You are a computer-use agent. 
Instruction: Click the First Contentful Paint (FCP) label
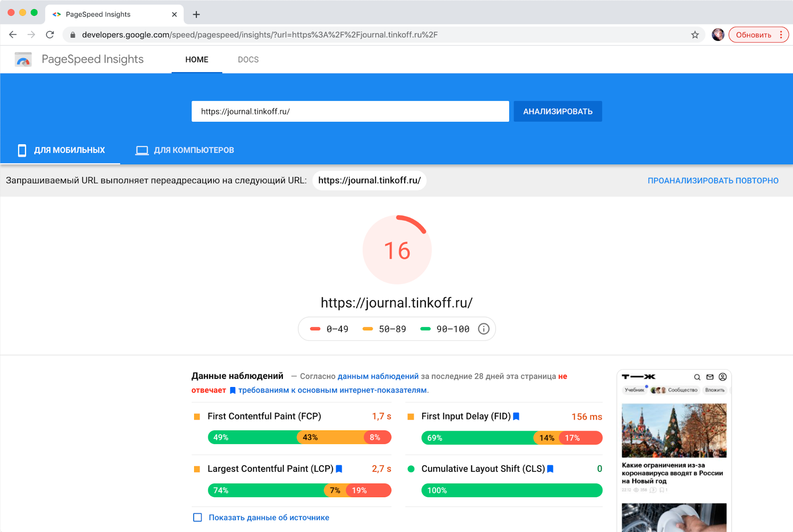264,416
